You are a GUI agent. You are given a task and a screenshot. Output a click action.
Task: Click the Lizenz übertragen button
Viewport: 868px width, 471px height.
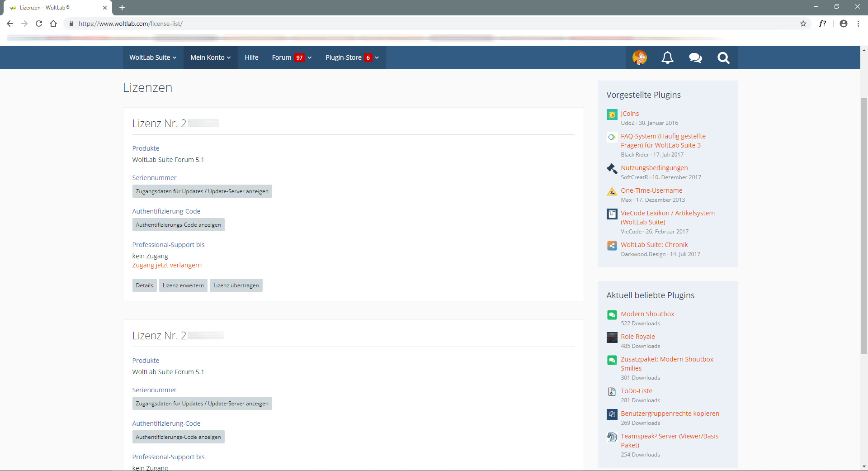tap(236, 285)
